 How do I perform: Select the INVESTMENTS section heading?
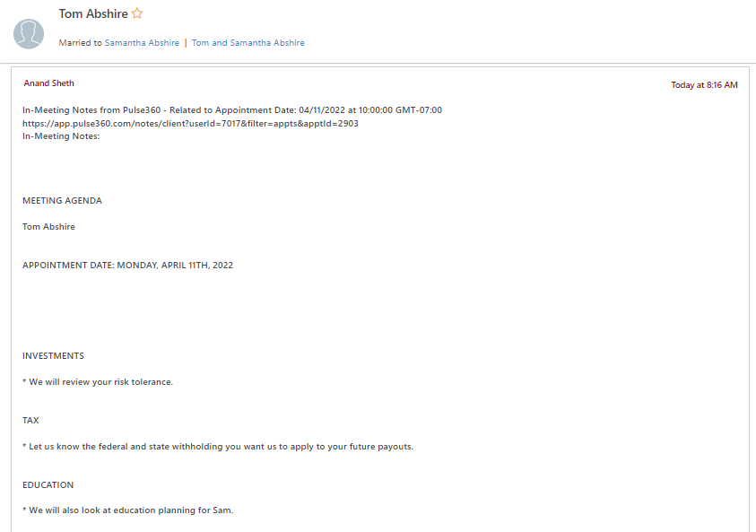(53, 356)
